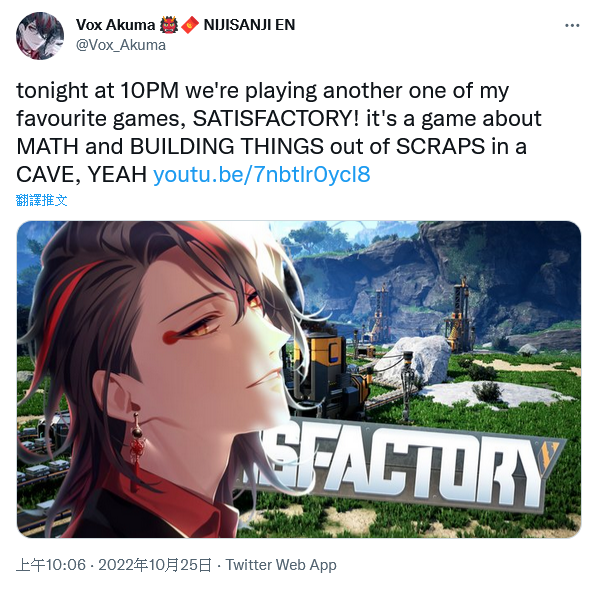Click the 上午10:06 timestamp

point(51,565)
